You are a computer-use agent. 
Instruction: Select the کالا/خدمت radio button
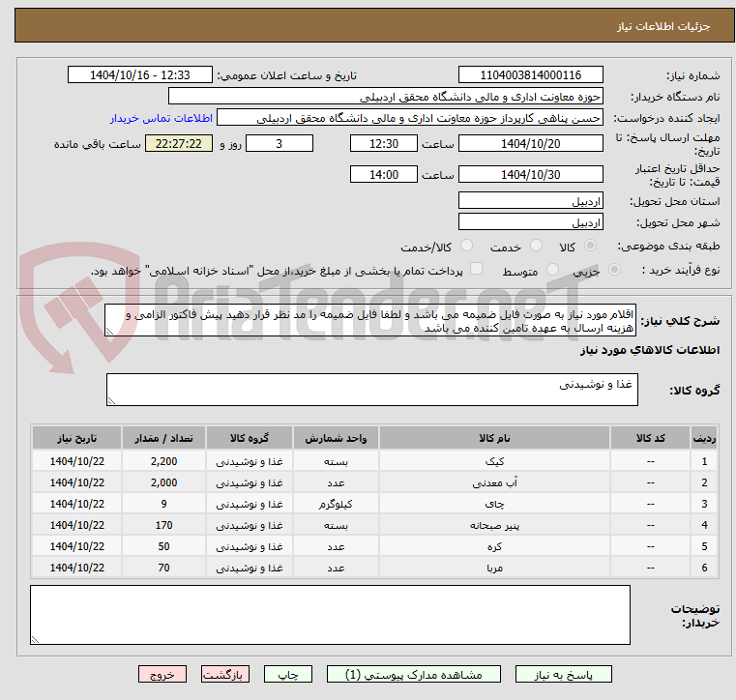(x=466, y=246)
